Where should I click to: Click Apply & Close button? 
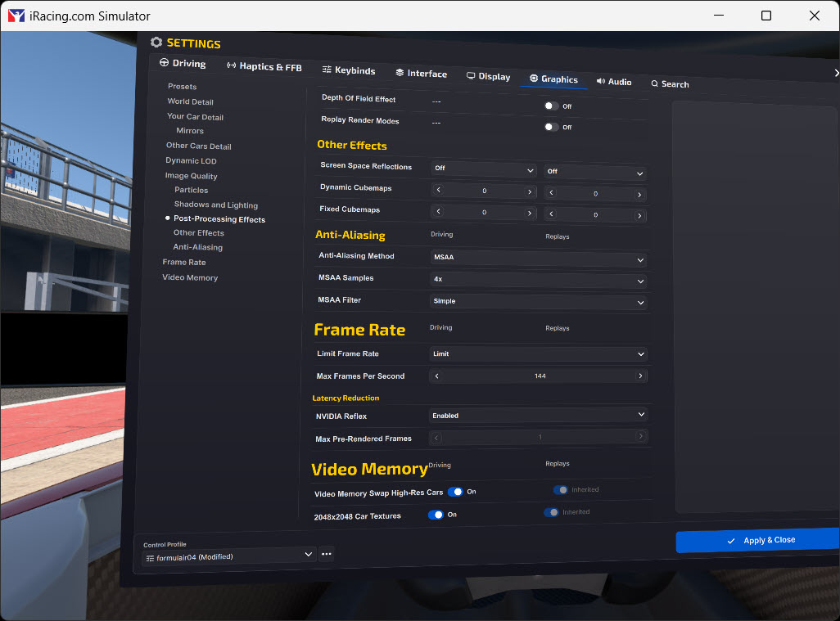(x=757, y=541)
